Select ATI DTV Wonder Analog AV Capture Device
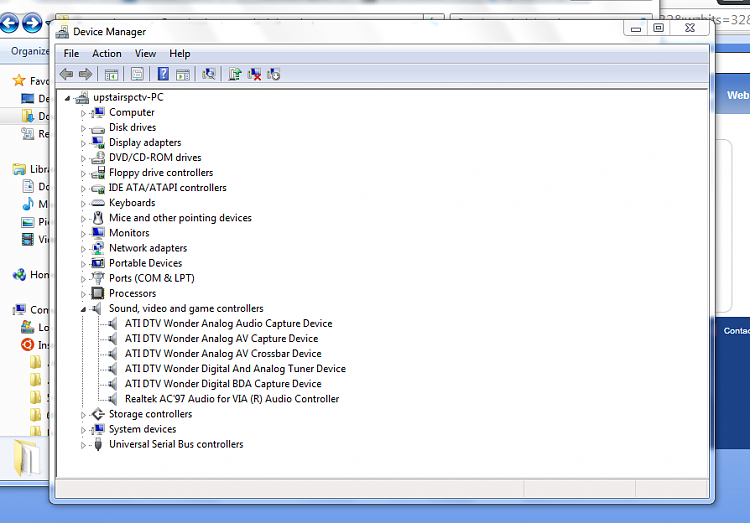The image size is (750, 523). 221,339
